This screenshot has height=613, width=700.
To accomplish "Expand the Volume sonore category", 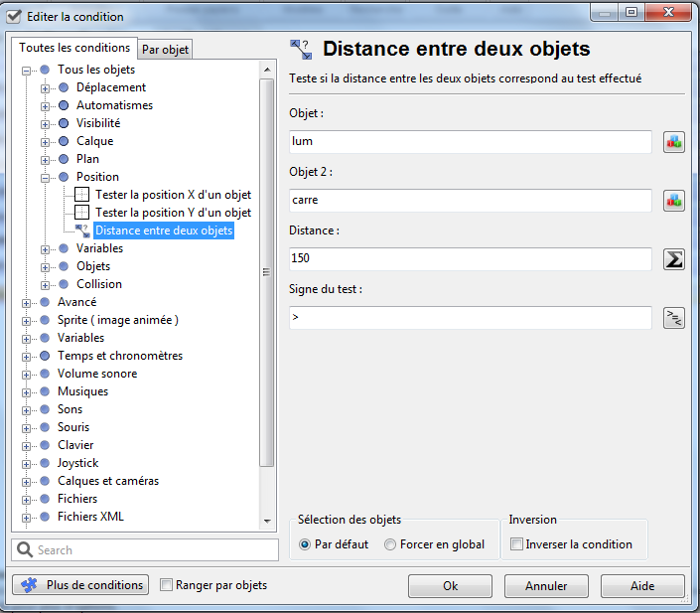I will click(27, 375).
